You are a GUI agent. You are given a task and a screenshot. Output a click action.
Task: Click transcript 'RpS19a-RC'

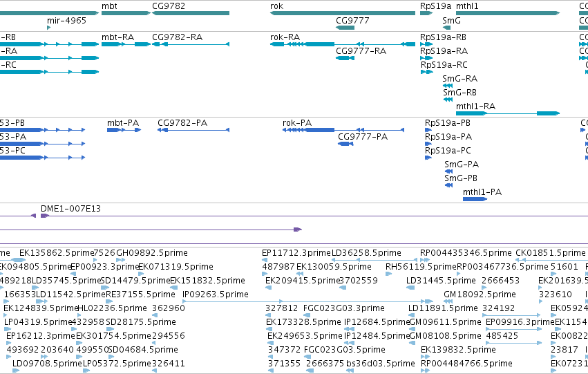click(426, 72)
